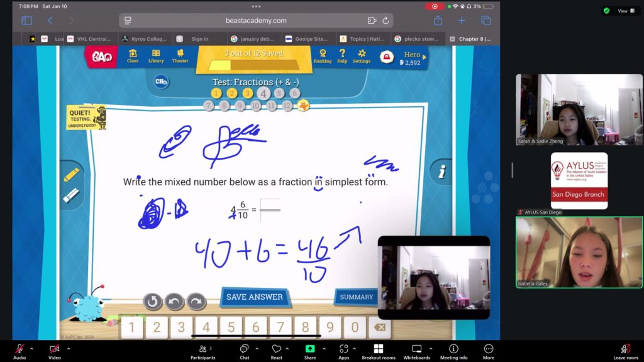Image resolution: width=644 pixels, height=362 pixels.
Task: Select the pencil drawing tool
Action: 71,175
